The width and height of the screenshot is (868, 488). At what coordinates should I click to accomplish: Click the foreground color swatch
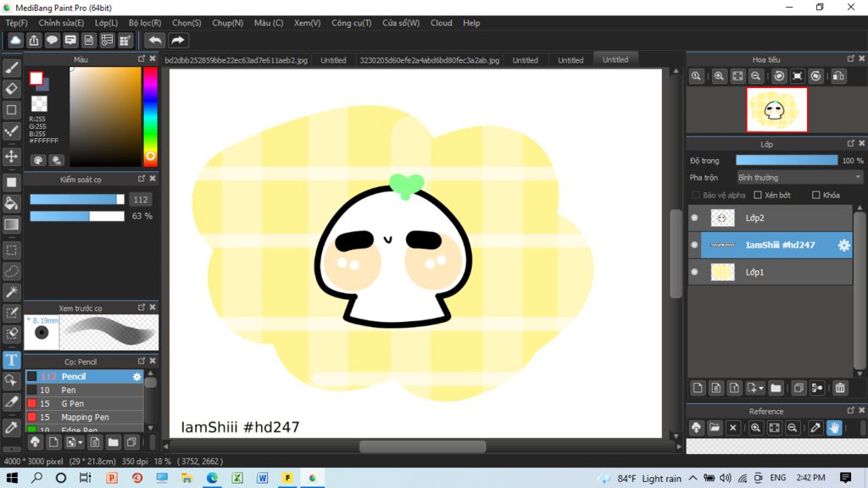[36, 79]
